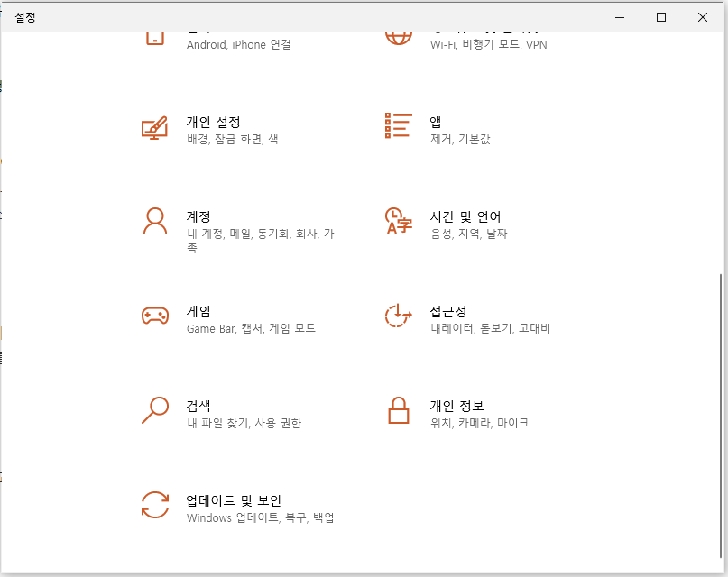The height and width of the screenshot is (577, 728).
Task: Minimize the 설정 window
Action: (x=620, y=17)
